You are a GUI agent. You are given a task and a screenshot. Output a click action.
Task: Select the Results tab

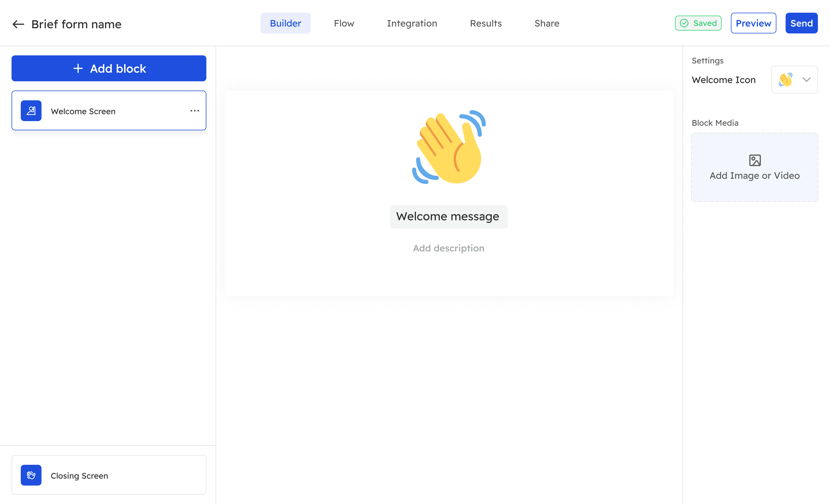click(x=486, y=23)
